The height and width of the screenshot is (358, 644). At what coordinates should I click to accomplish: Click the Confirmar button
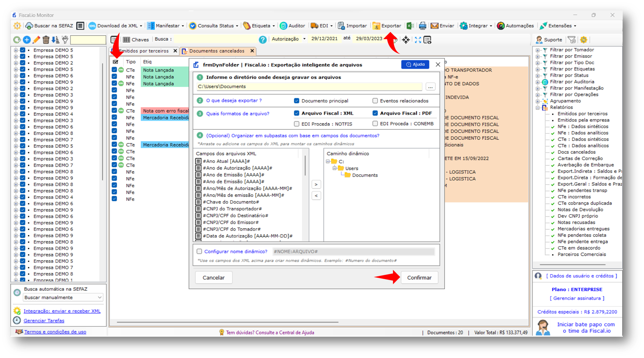tap(419, 277)
